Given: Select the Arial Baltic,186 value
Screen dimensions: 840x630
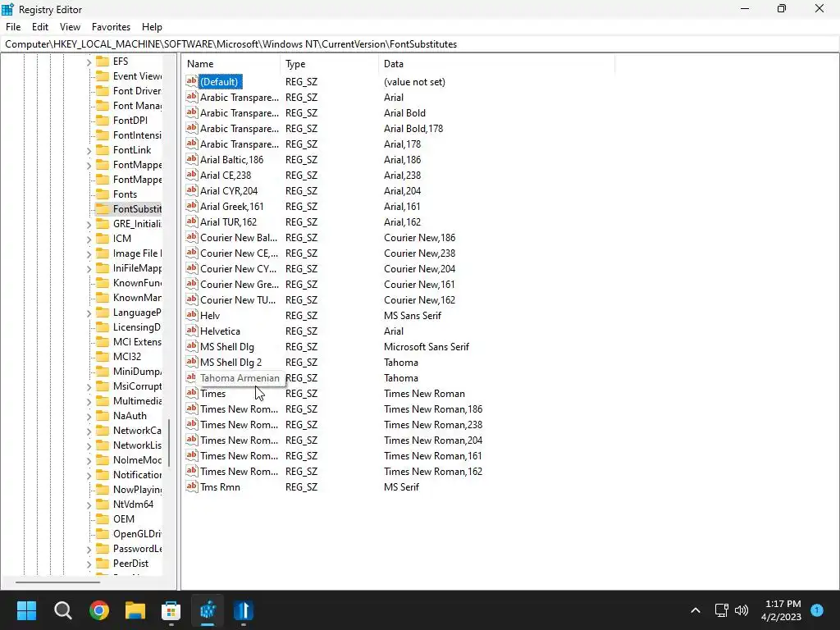Looking at the screenshot, I should (231, 160).
